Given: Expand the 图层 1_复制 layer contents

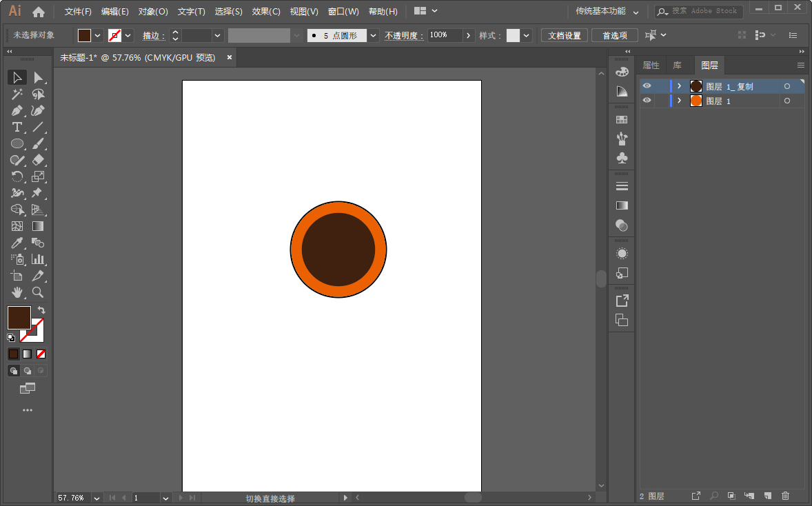Looking at the screenshot, I should point(679,86).
